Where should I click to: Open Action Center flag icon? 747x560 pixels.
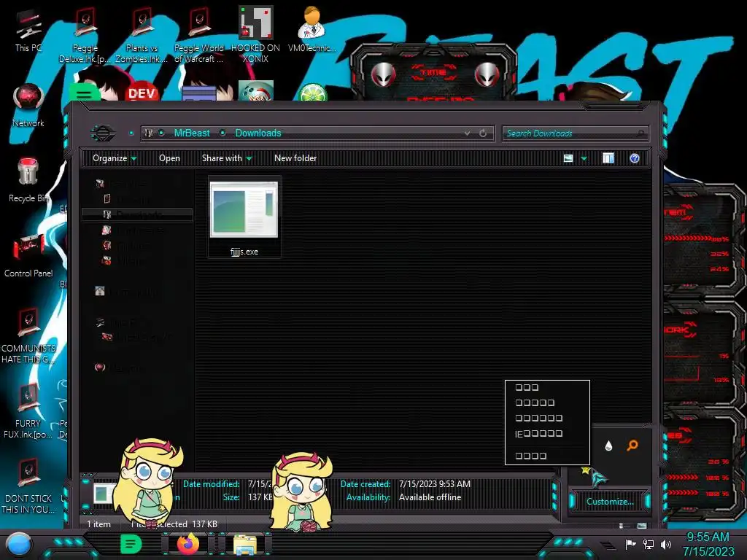[631, 544]
